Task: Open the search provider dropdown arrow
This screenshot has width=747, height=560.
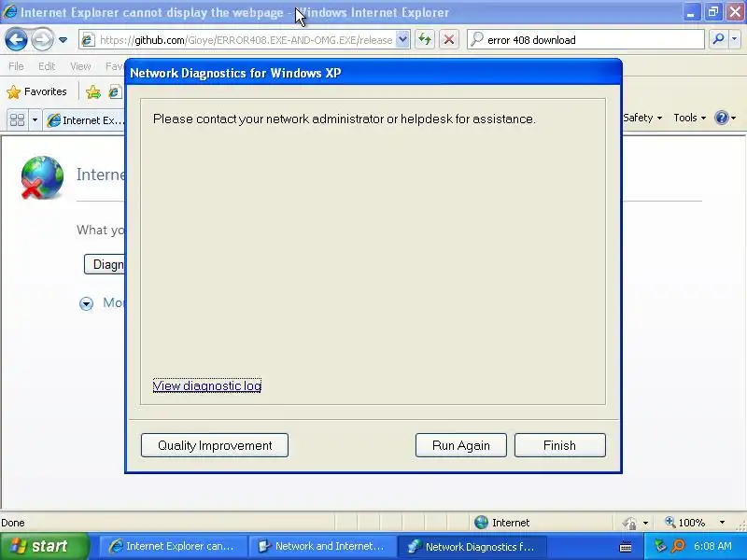Action: click(x=735, y=40)
